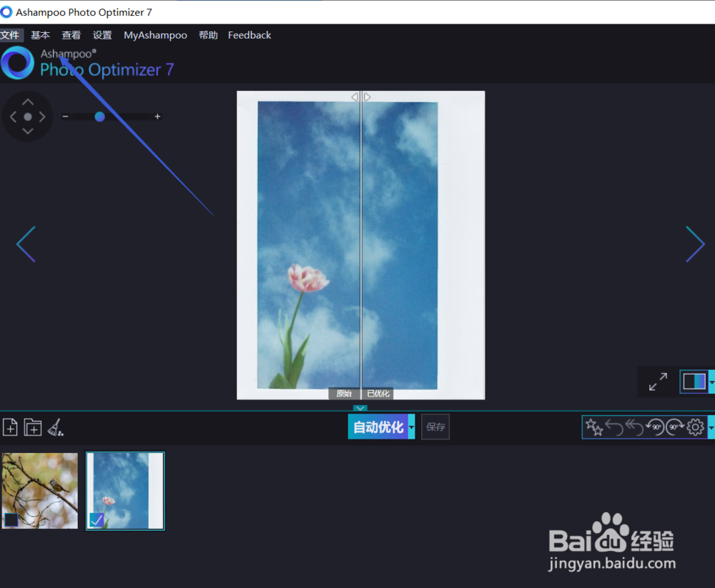Add a file with the add-file icon
The image size is (715, 588).
[x=10, y=427]
